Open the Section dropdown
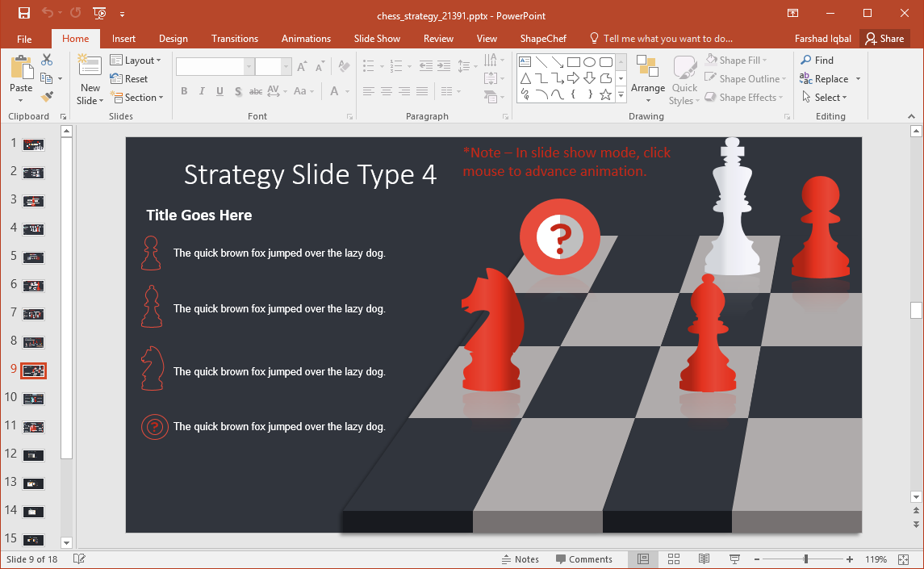 [138, 97]
